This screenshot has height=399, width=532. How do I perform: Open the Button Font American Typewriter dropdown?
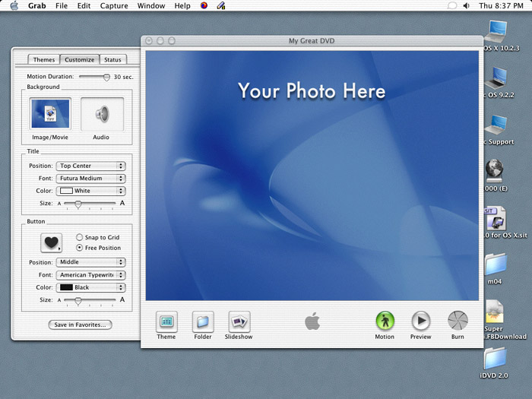(90, 275)
